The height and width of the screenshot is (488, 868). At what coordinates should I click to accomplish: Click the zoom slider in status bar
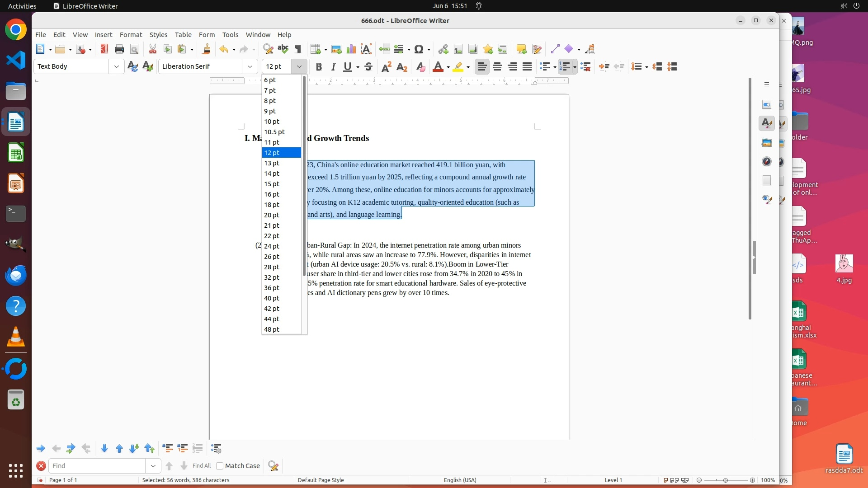725,480
